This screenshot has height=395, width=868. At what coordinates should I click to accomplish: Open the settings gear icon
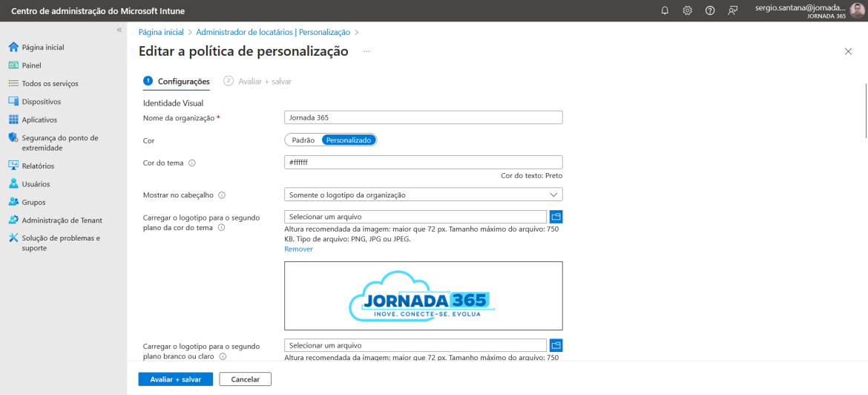coord(688,10)
